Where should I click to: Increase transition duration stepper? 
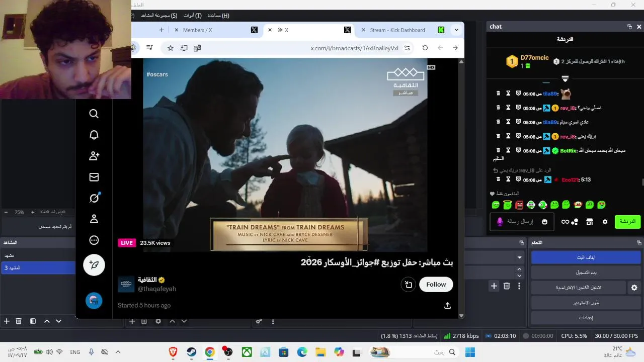click(519, 269)
